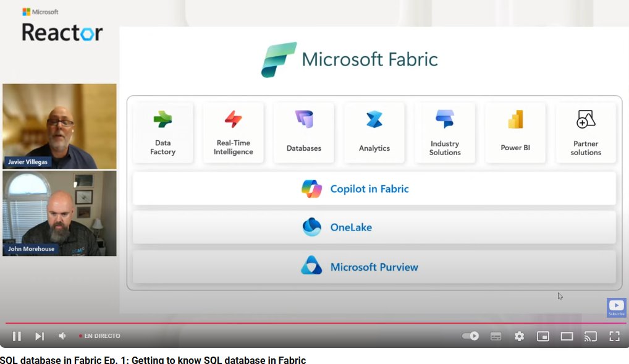Click the Microsoft Fabric logo

tap(279, 59)
